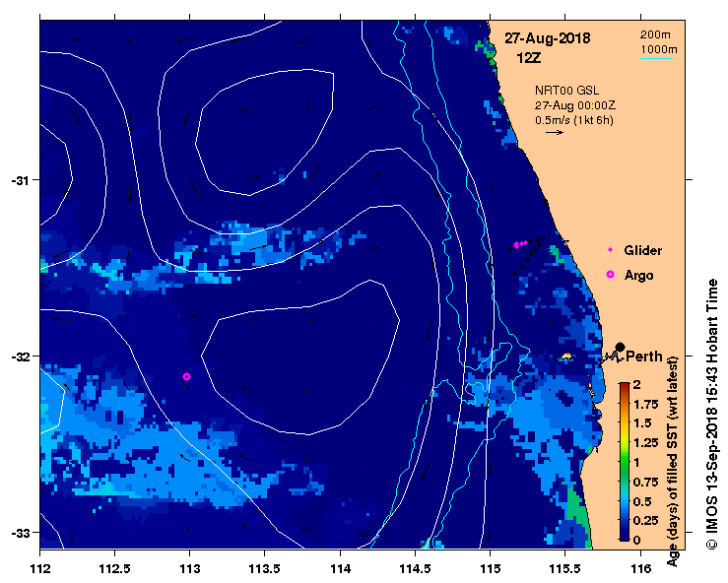728x583 pixels.
Task: Click the longitude axis label "114.5"
Action: [x=415, y=567]
